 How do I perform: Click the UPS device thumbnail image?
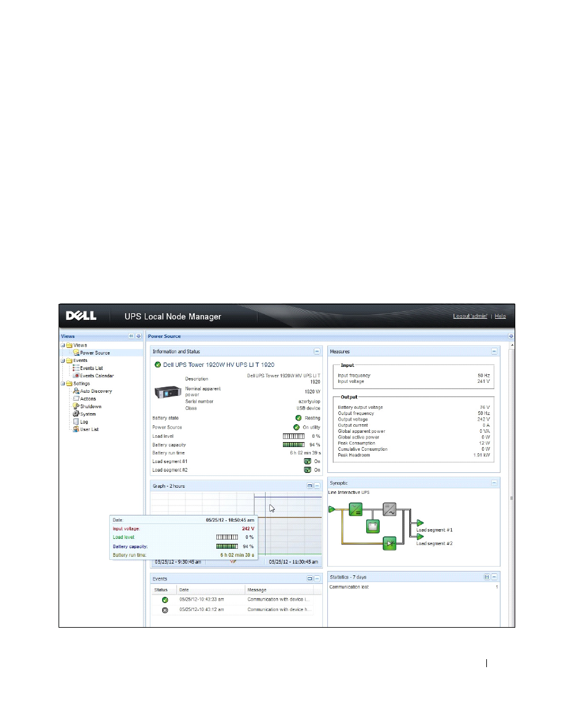click(x=168, y=392)
